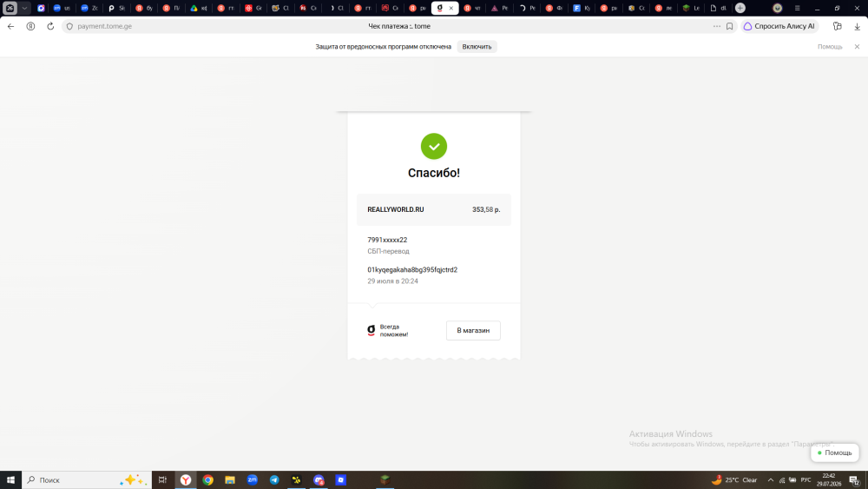Image resolution: width=868 pixels, height=489 pixels.
Task: Add a new browser tab with plus
Action: coord(740,8)
